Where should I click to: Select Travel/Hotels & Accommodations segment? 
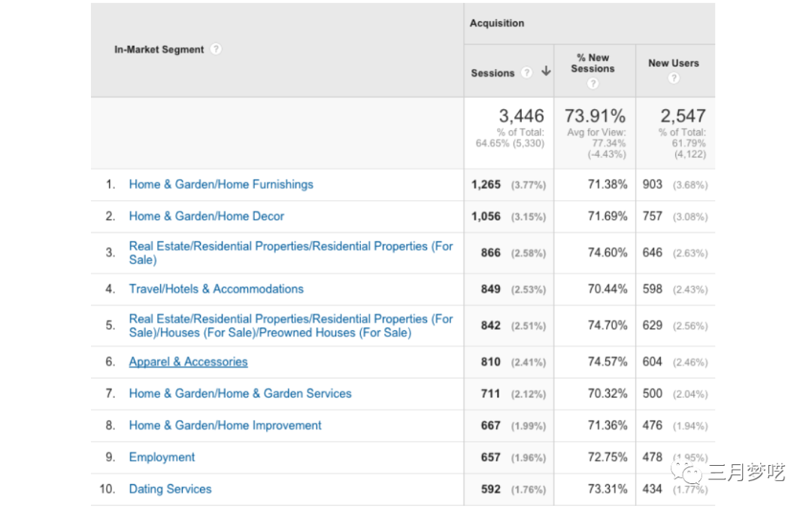[x=217, y=289]
